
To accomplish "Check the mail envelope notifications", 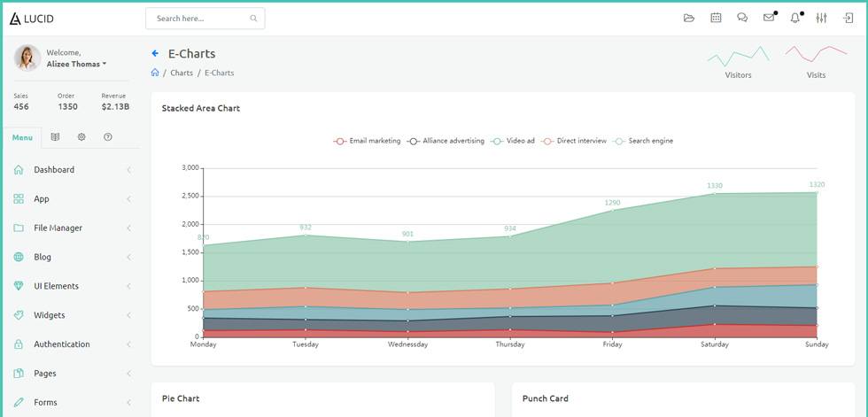I will click(769, 18).
